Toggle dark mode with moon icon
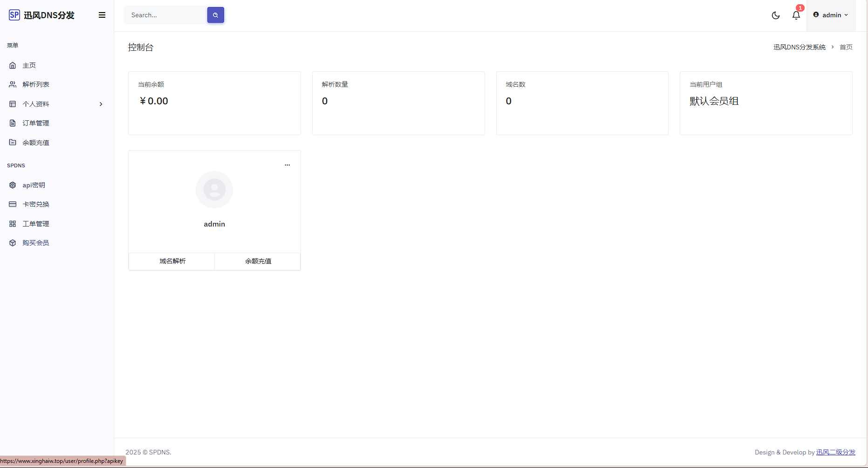 click(x=776, y=15)
